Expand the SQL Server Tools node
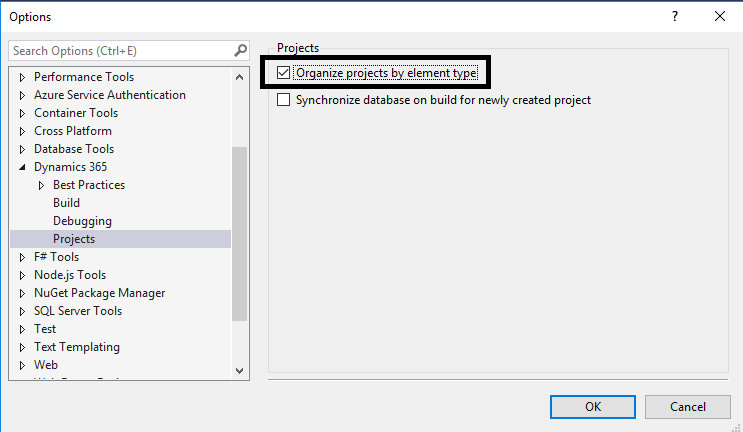 (22, 311)
